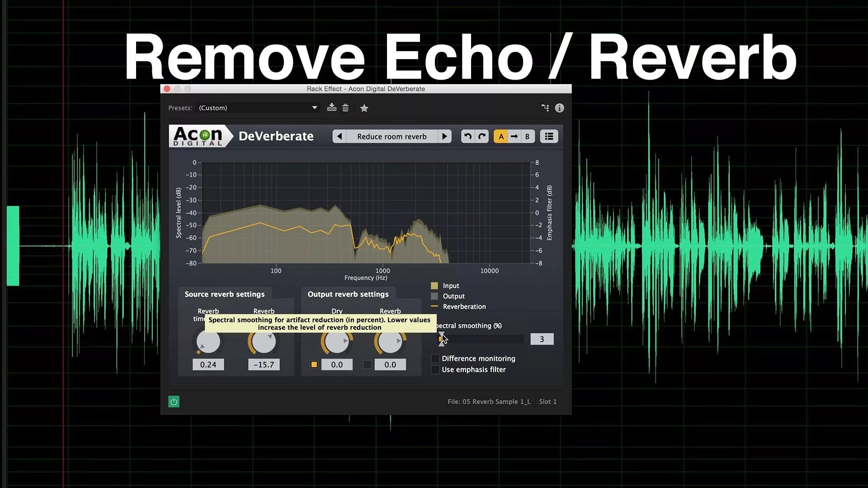Click the bypass power icon bottom left
The width and height of the screenshot is (868, 488).
(x=174, y=402)
